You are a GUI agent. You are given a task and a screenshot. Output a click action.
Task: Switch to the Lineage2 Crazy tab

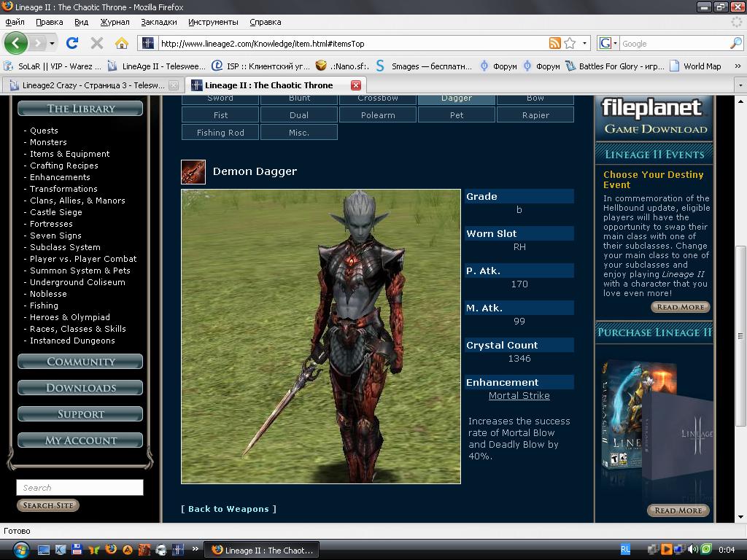click(91, 85)
